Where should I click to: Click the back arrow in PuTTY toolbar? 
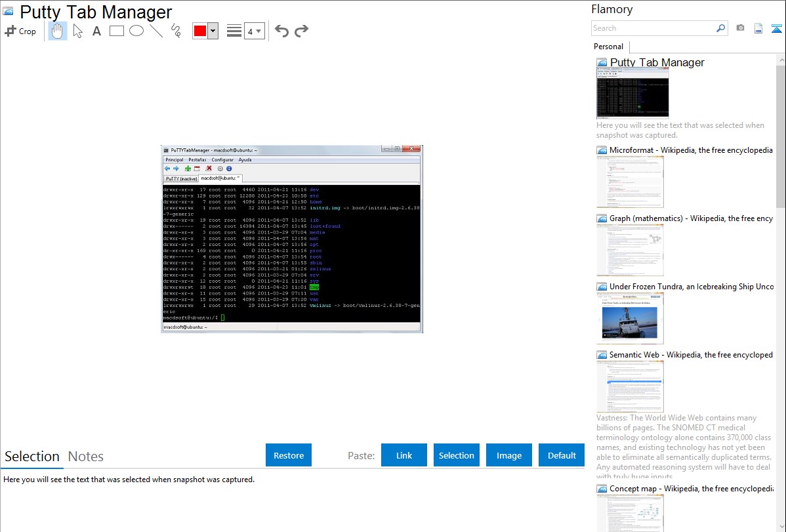167,169
